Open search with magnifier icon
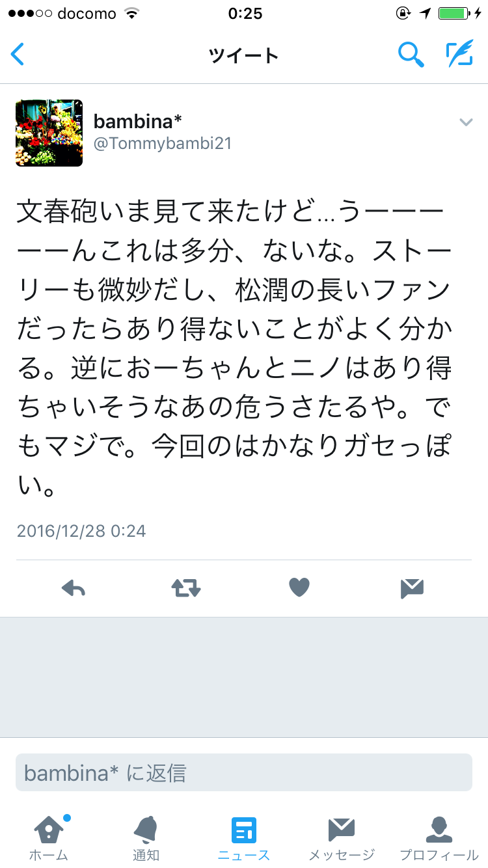The height and width of the screenshot is (868, 488). point(411,55)
